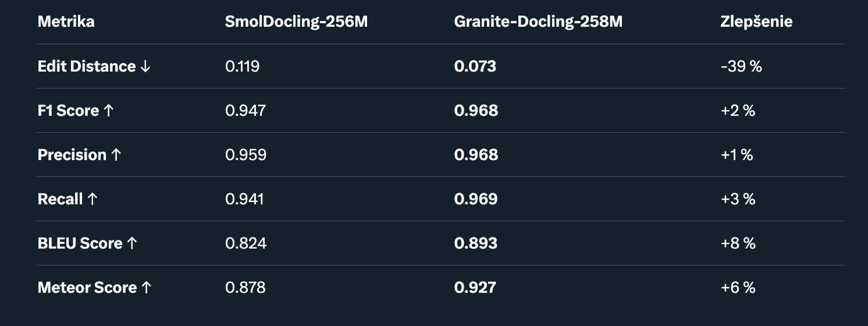The image size is (868, 326).
Task: Select the bold 0.969 Recall value
Action: click(475, 199)
